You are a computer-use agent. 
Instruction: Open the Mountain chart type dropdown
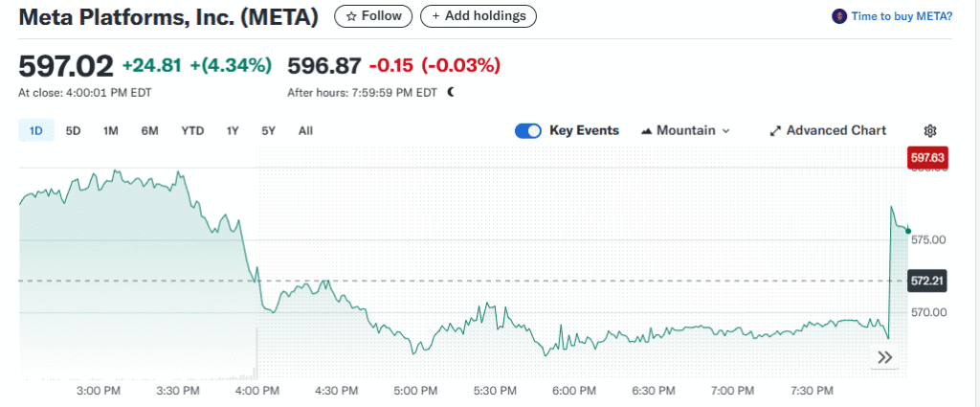685,130
